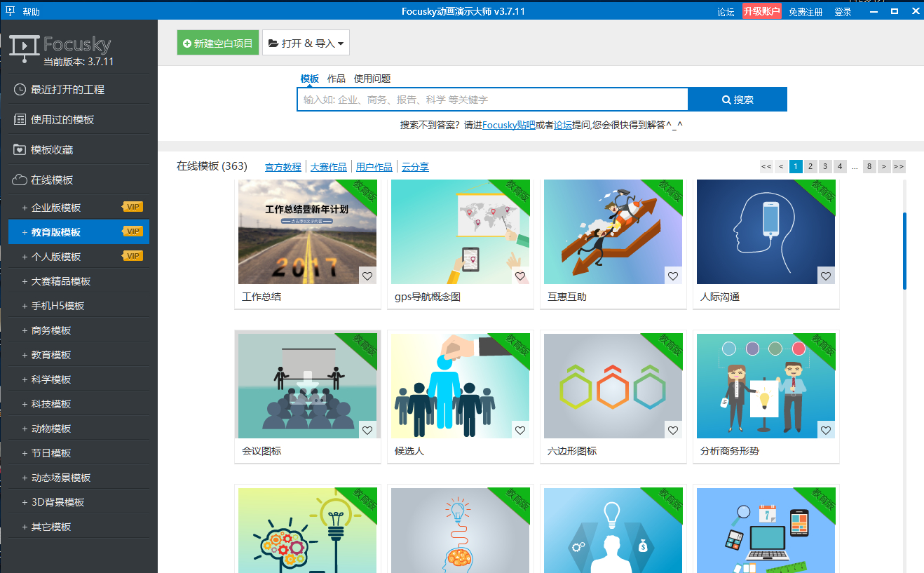Open the 官方教程 filter link
The height and width of the screenshot is (573, 924).
tap(283, 167)
